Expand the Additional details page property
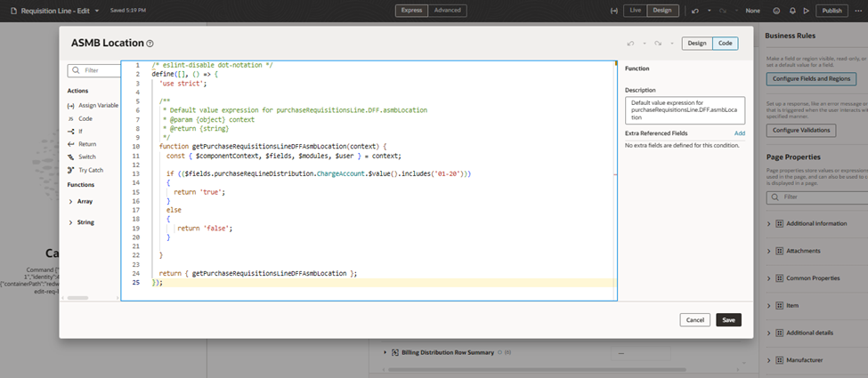The width and height of the screenshot is (868, 378). tap(769, 333)
